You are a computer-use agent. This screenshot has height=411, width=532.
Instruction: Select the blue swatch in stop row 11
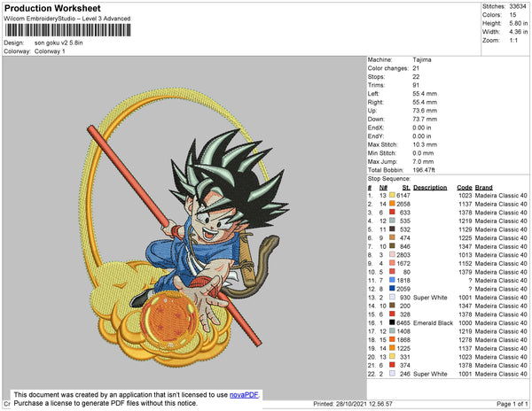[392, 280]
